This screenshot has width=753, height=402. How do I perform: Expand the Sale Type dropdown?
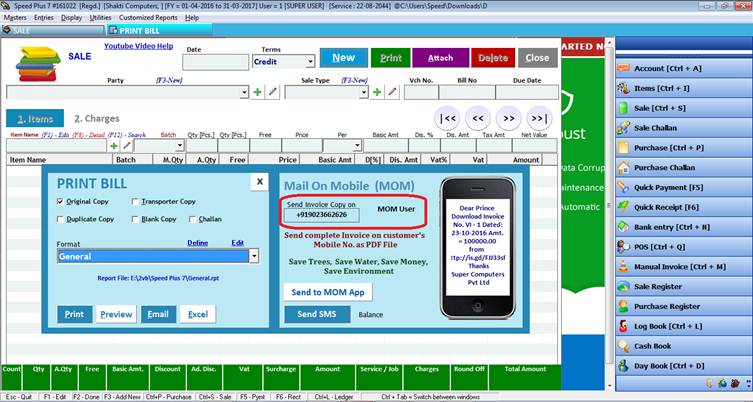tap(364, 92)
